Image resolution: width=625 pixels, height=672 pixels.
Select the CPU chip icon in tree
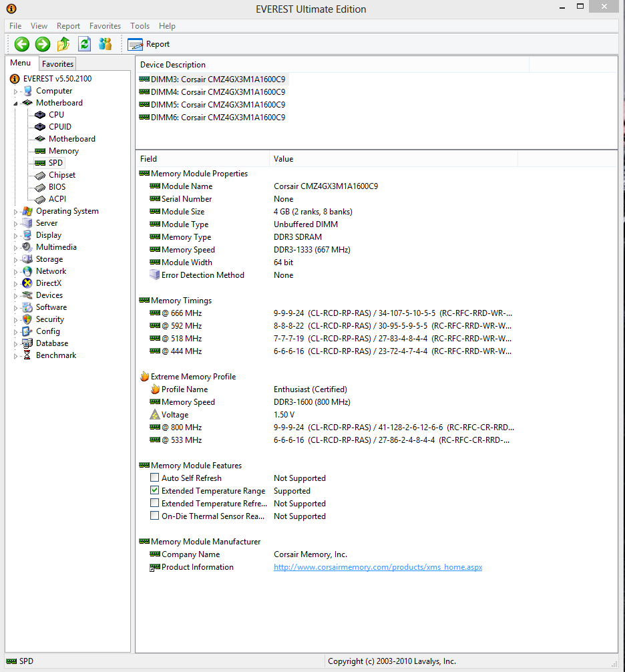tap(40, 115)
